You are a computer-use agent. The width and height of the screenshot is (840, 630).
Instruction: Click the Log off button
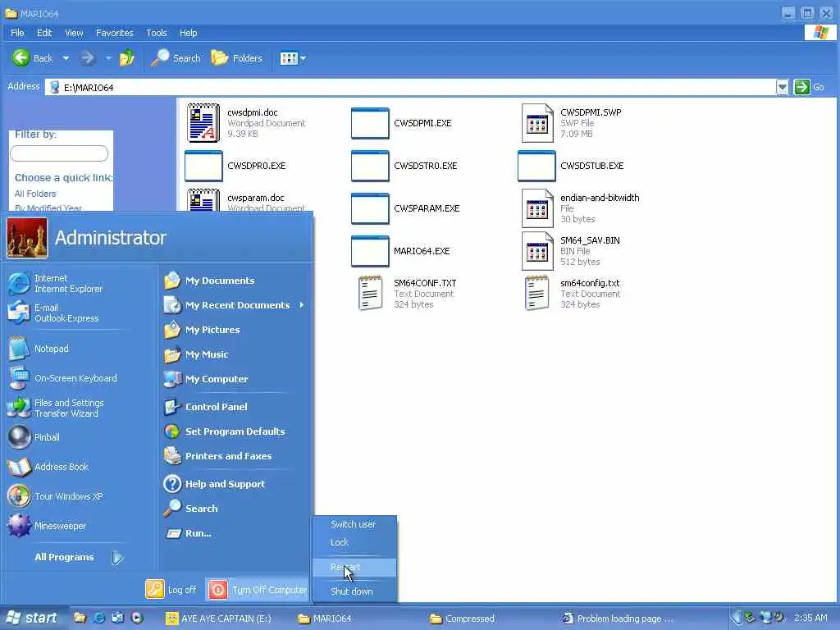pos(171,589)
